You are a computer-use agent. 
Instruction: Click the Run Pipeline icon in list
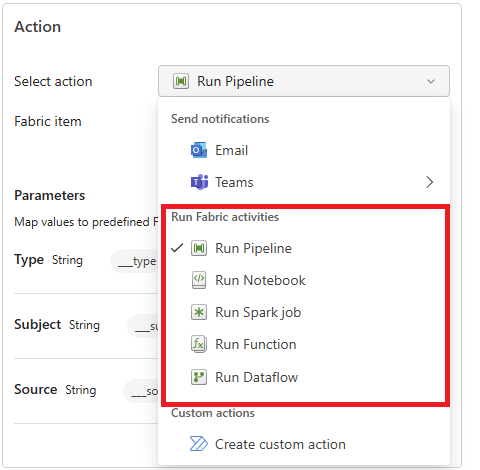199,248
